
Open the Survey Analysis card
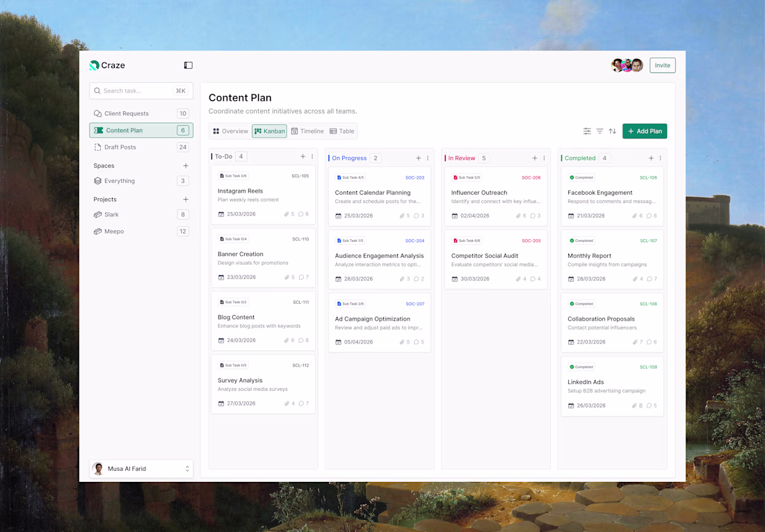pyautogui.click(x=263, y=385)
